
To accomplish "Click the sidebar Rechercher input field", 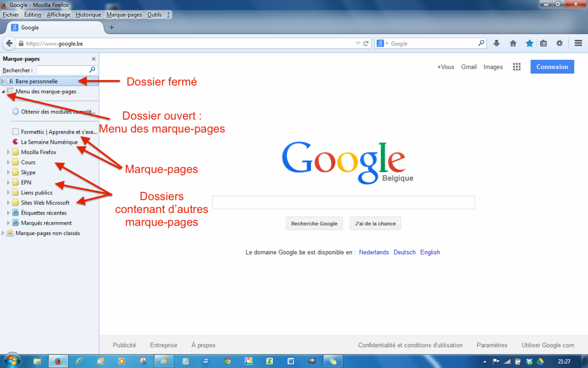I will [x=67, y=70].
